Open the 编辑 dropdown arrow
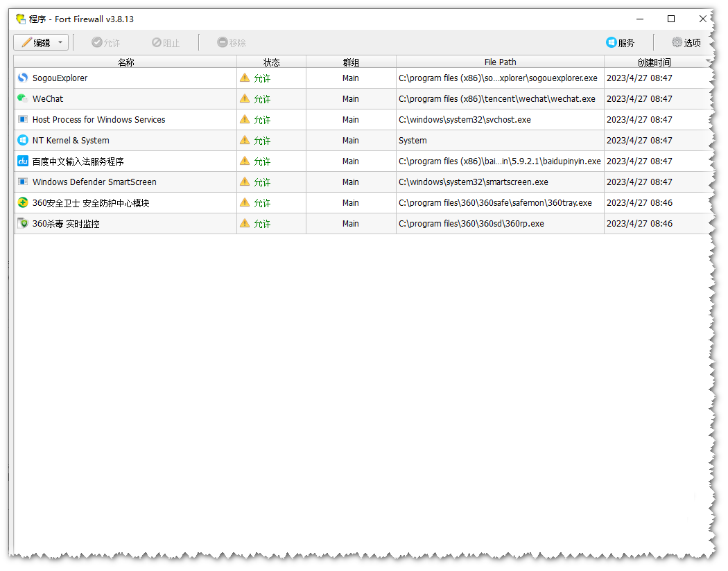The width and height of the screenshot is (728, 571). 60,43
